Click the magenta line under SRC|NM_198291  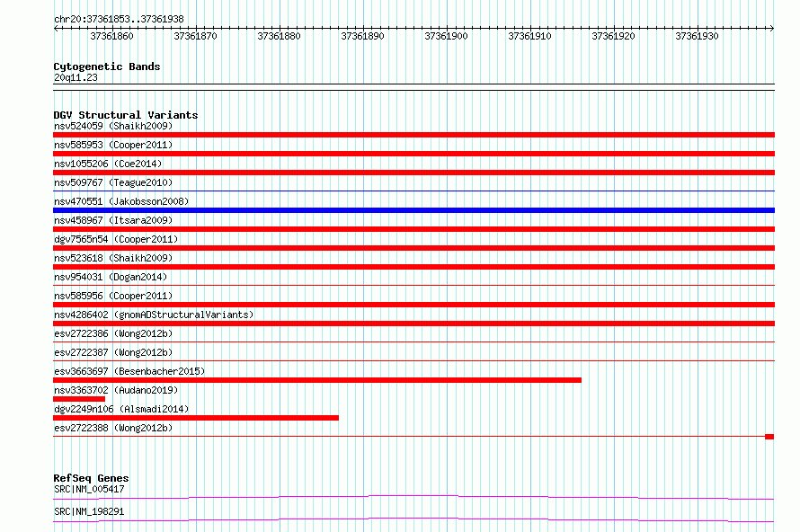413,519
